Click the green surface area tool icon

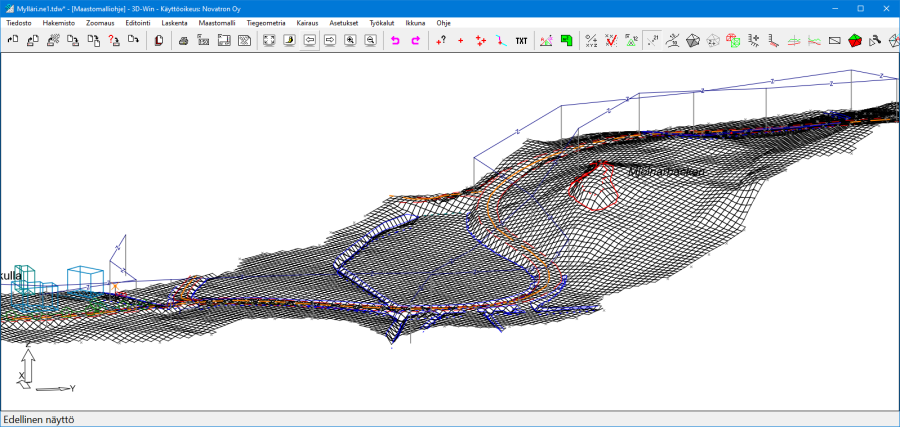click(x=567, y=41)
